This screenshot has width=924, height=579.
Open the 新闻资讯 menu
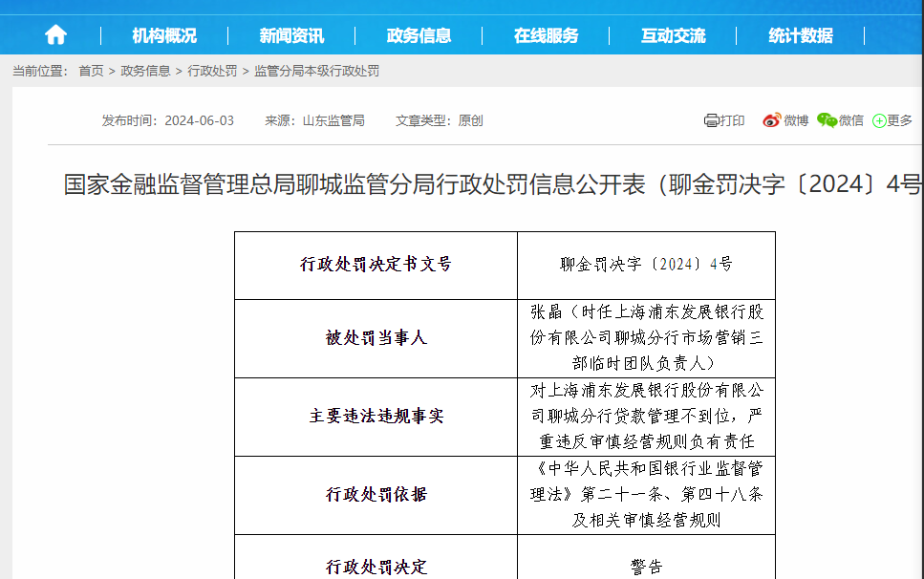[x=291, y=35]
